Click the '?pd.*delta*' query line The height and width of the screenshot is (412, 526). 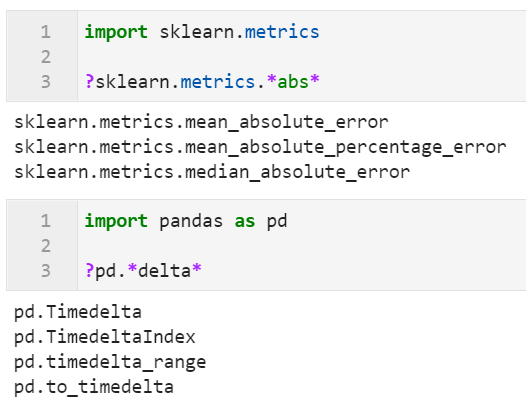tap(143, 271)
